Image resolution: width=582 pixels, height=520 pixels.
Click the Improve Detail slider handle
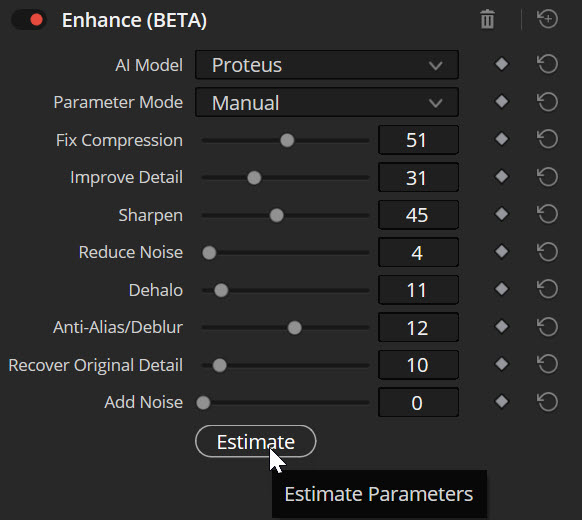click(254, 178)
